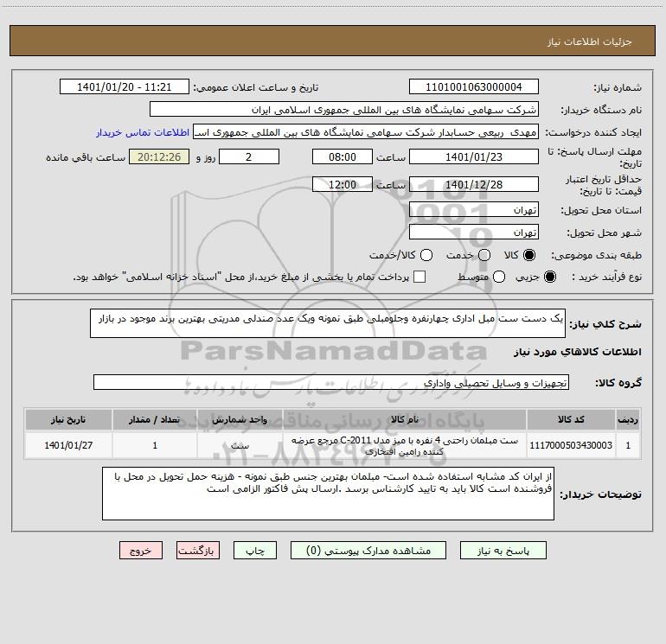Click the نوع فرآیند خرید label

point(606,277)
